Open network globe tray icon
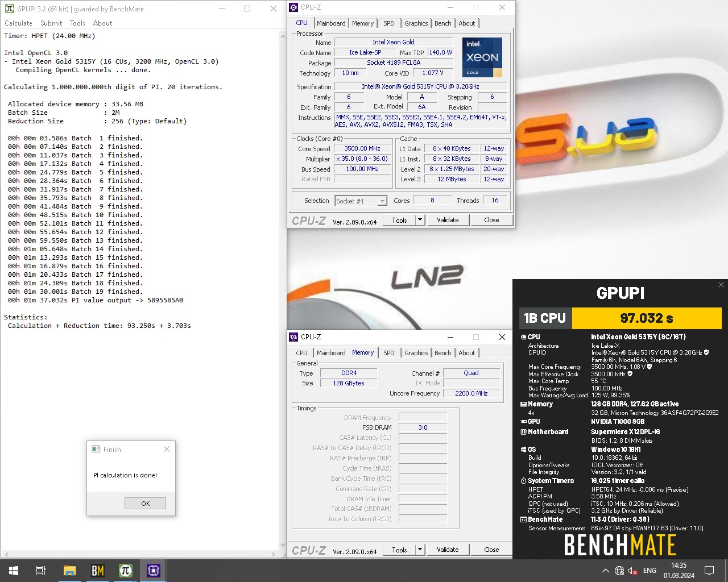This screenshot has height=582, width=728. pos(619,571)
